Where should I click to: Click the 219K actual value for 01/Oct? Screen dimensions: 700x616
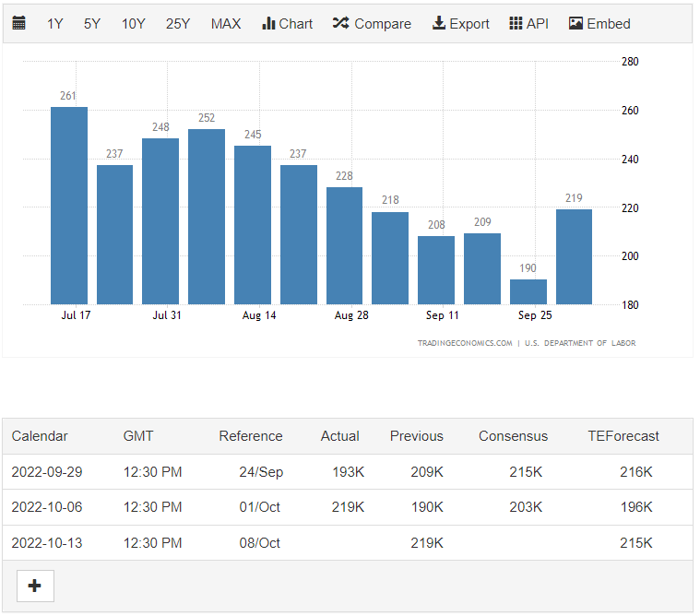pos(349,507)
